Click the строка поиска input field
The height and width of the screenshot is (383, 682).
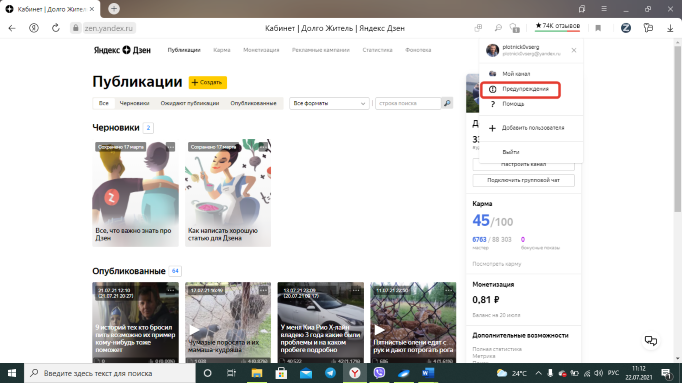[x=408, y=103]
